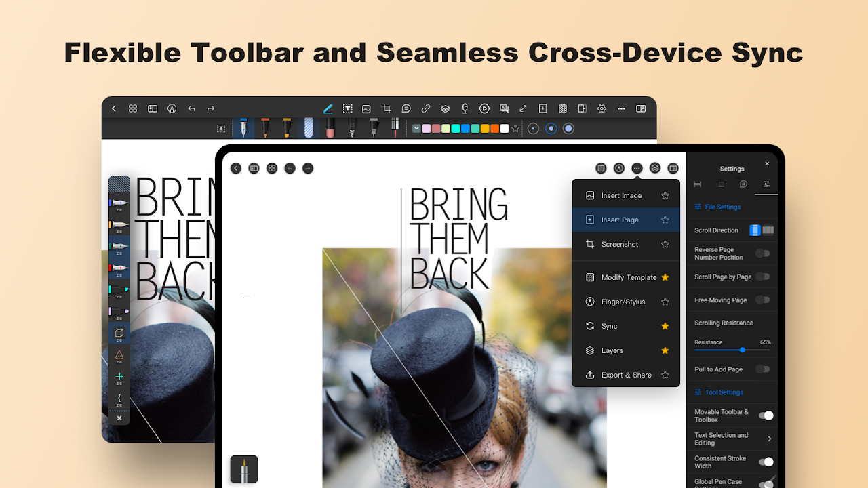Open Tool Settings in the Settings panel

coord(718,392)
